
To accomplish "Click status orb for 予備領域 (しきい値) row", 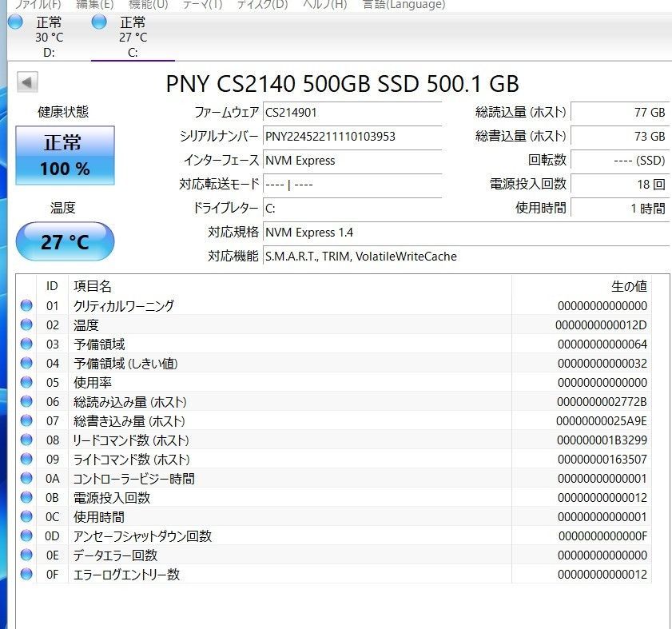I will click(26, 363).
